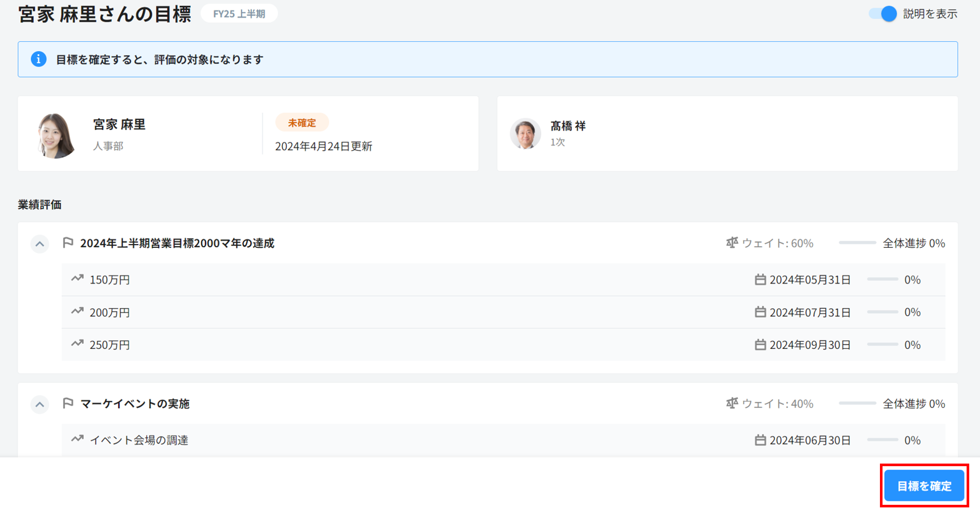The height and width of the screenshot is (512, 980).
Task: Click trend arrow icon beside 150万円
Action: pos(77,278)
